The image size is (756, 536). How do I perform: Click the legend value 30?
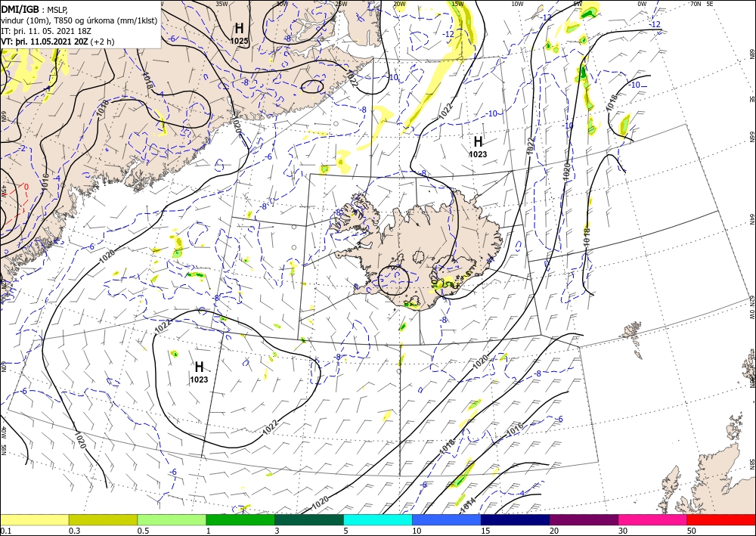(623, 531)
